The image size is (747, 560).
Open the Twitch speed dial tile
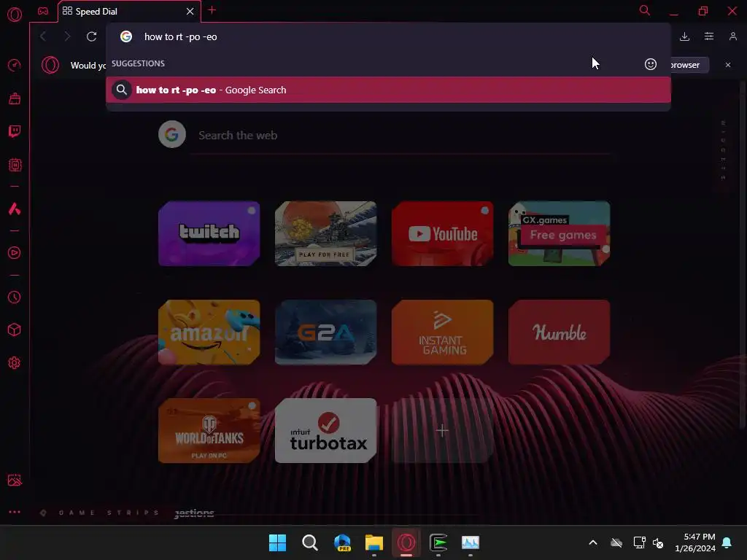pos(209,233)
